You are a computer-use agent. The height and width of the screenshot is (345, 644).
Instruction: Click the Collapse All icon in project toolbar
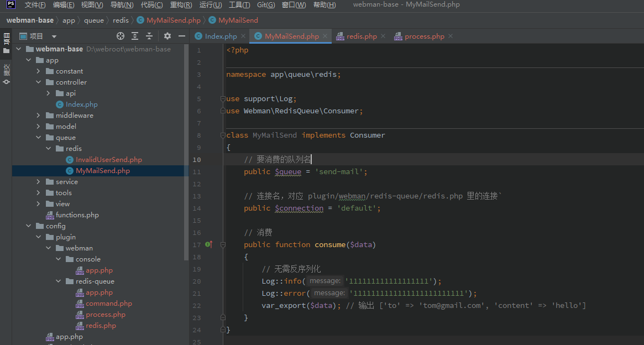(x=149, y=36)
